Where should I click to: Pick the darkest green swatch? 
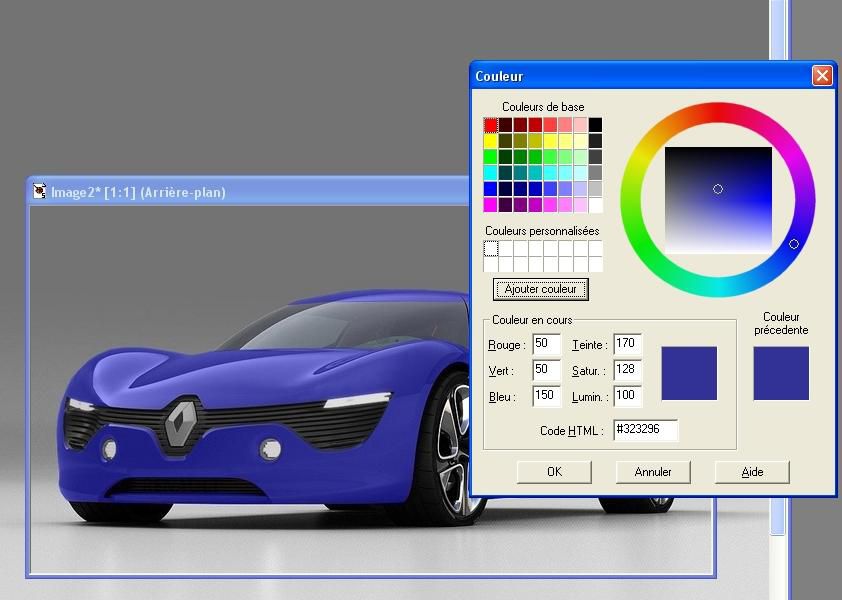click(x=506, y=157)
